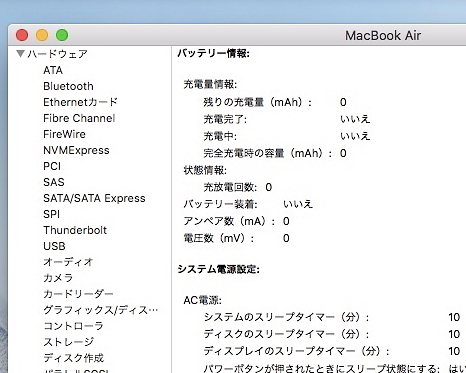Click the yellow minimize window button
The height and width of the screenshot is (373, 466).
pos(42,35)
